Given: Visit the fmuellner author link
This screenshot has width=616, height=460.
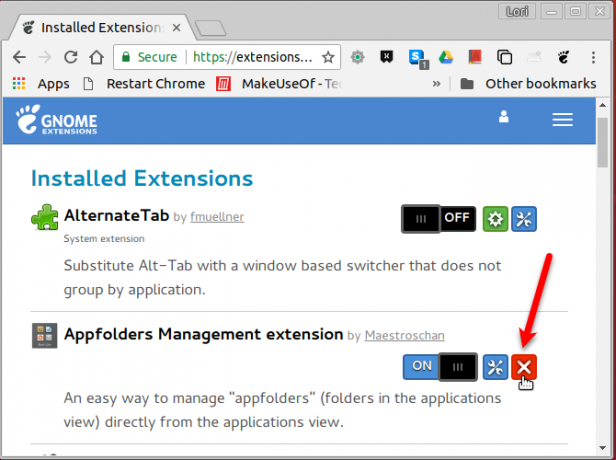Looking at the screenshot, I should (217, 216).
